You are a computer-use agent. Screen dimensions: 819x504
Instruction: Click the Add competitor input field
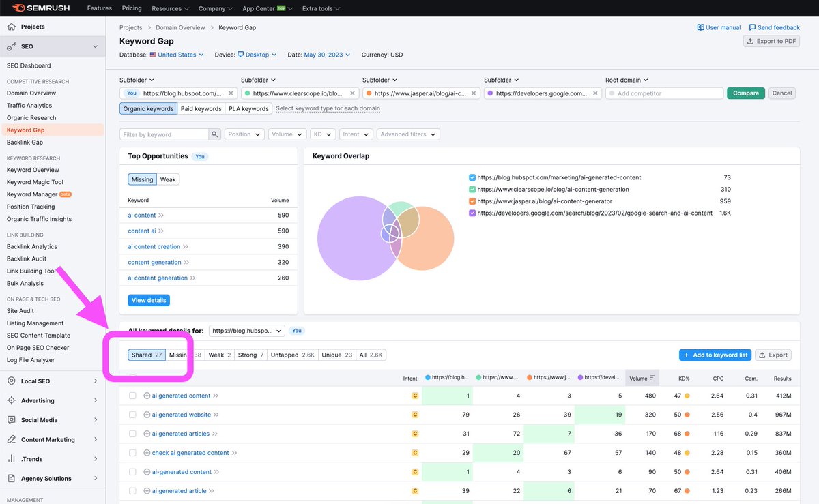point(663,93)
